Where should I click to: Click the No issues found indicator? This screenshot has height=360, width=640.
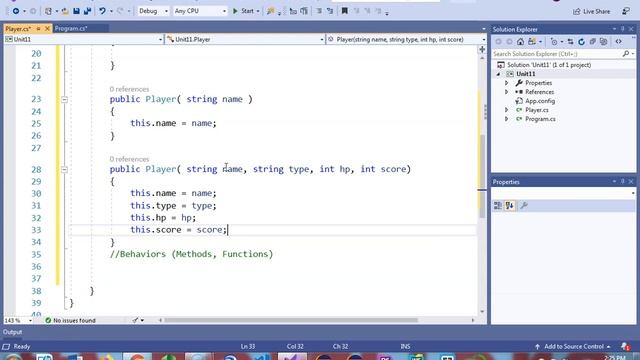tap(70, 320)
